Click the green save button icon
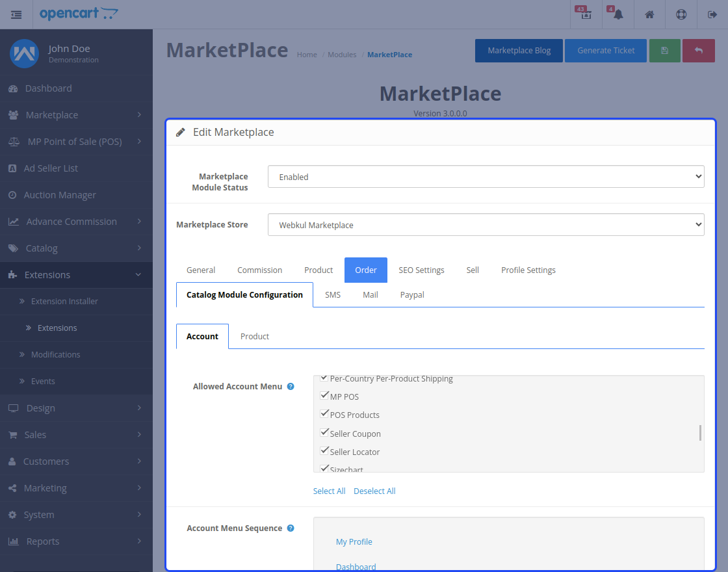 click(664, 51)
